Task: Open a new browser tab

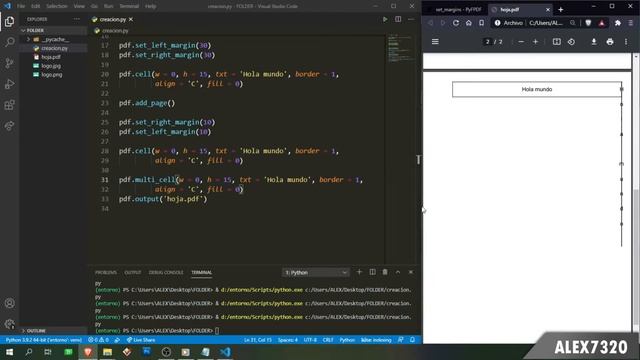Action: point(560,9)
